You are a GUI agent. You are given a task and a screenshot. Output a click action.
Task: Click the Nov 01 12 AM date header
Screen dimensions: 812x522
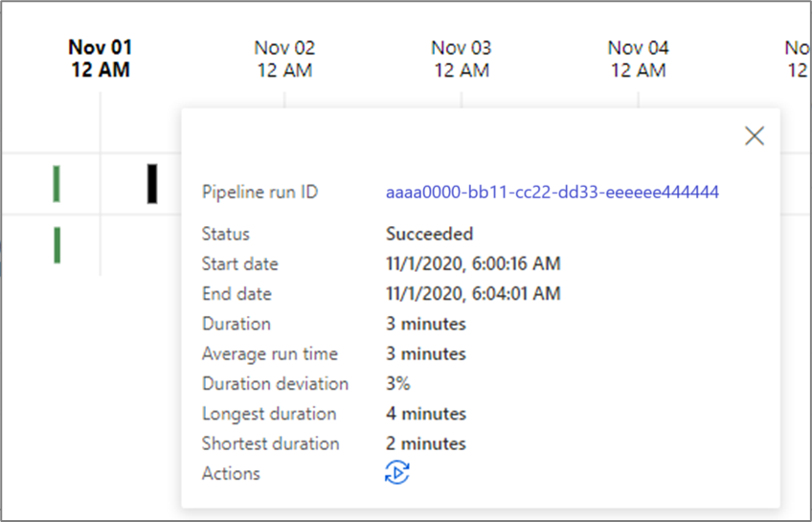[x=101, y=58]
